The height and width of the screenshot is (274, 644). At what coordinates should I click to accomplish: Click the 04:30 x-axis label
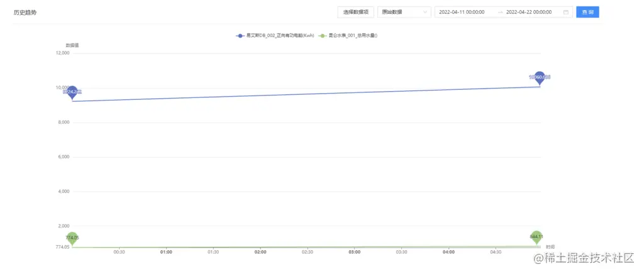496,252
